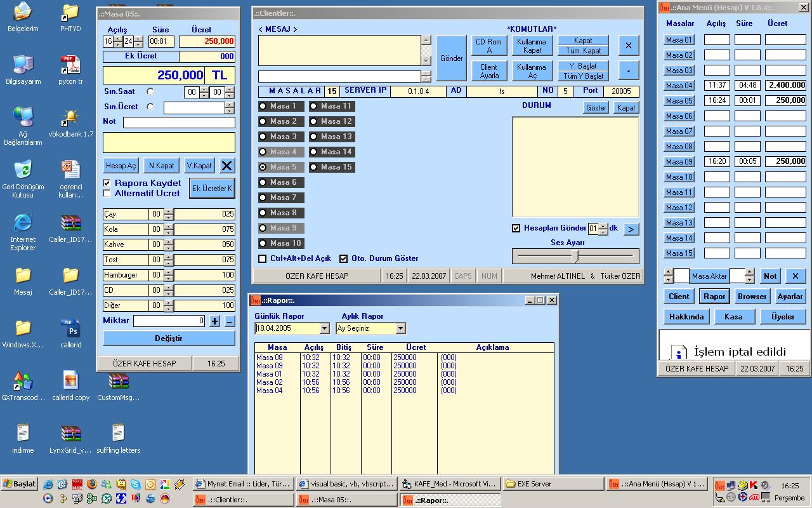Switch to Clientler window in taskbar

coord(243,500)
